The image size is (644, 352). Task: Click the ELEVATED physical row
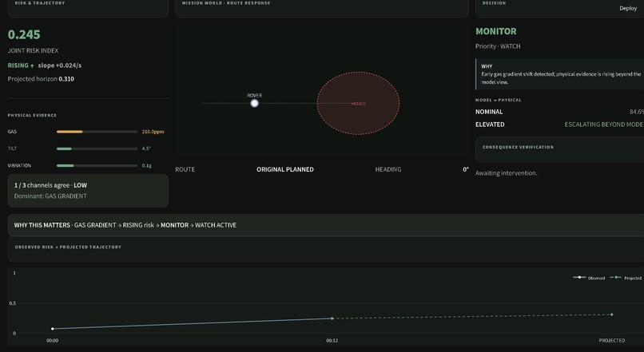point(559,125)
